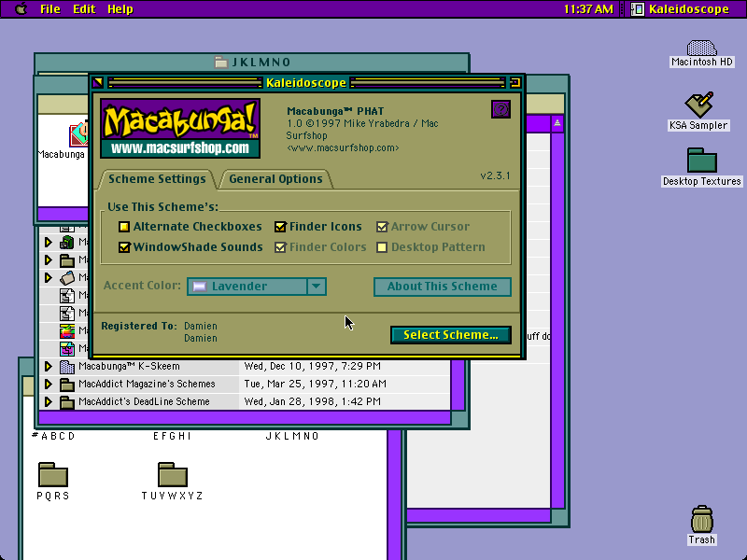Click the green computer icon in the list
The width and height of the screenshot is (747, 560).
coord(67,243)
